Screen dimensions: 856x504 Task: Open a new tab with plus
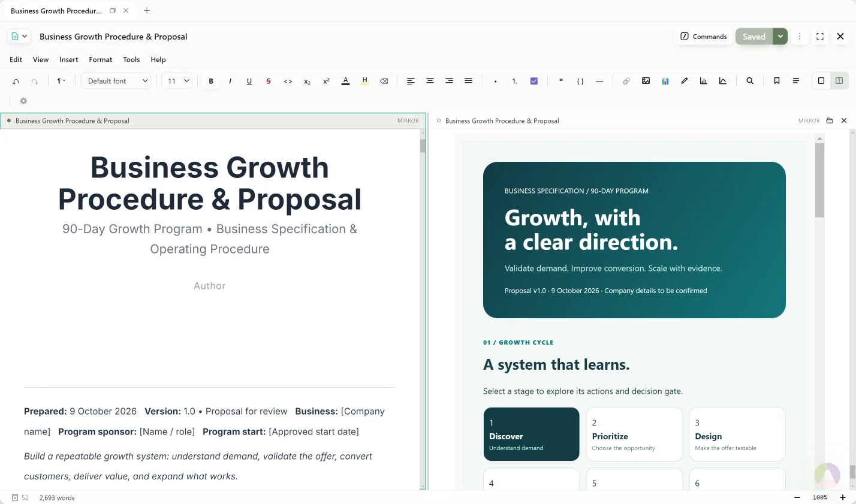pyautogui.click(x=147, y=11)
